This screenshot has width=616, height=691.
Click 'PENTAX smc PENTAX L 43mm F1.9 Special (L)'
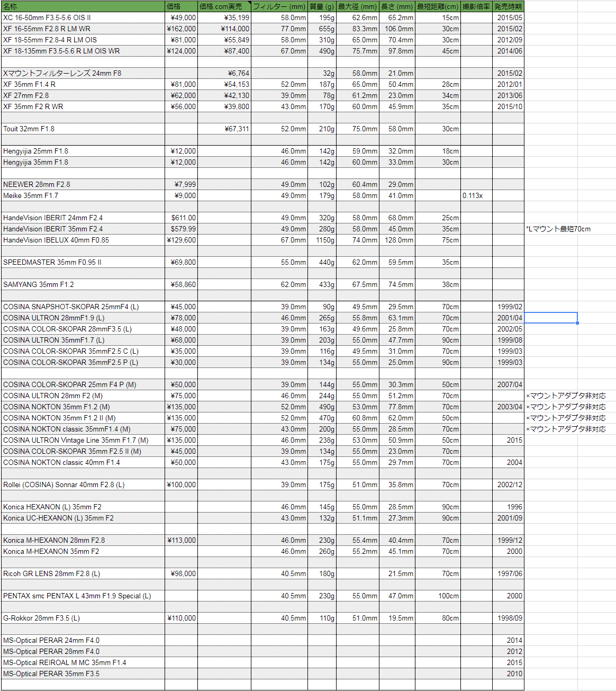pos(83,596)
